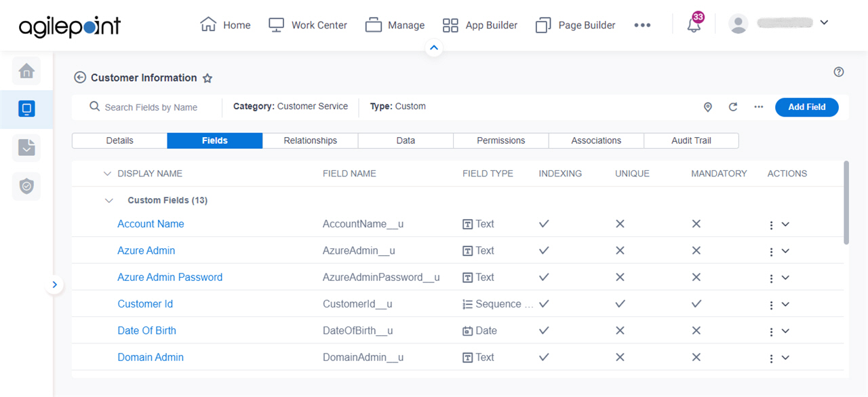
Task: Collapse the top navigation bar chevron
Action: click(434, 48)
